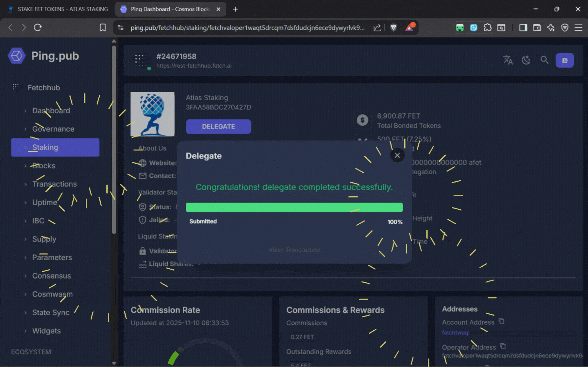Click the green delegation progress bar

tap(294, 207)
